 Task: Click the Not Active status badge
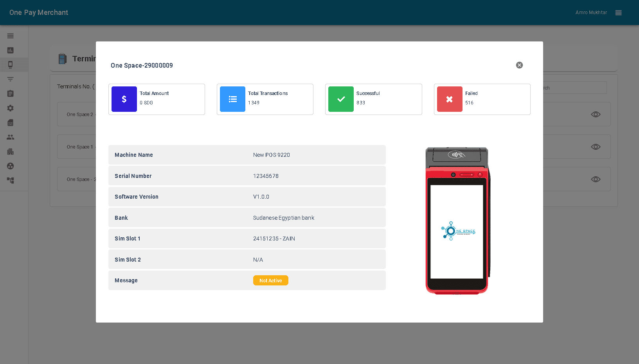pos(270,280)
